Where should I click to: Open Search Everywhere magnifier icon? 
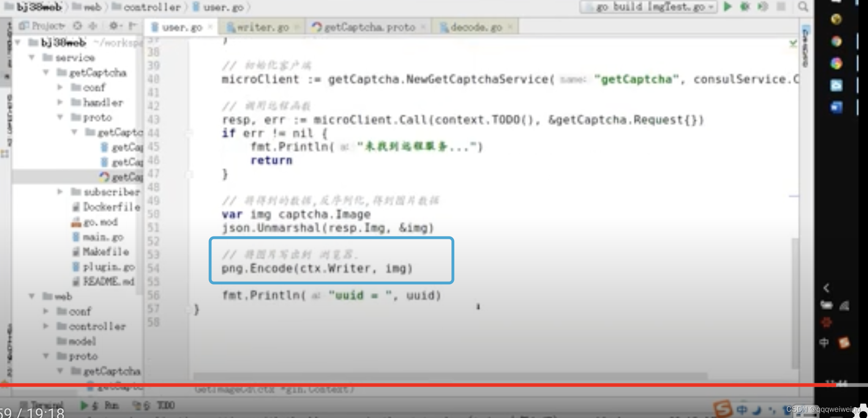click(x=803, y=7)
